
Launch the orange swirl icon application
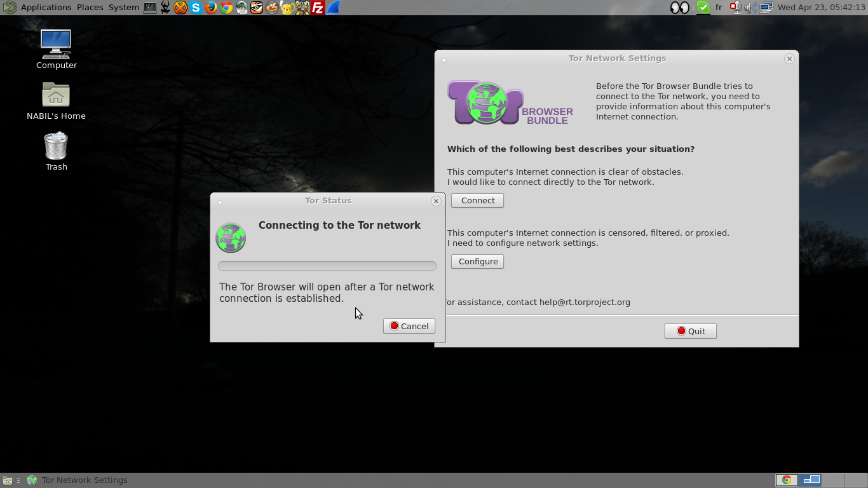pyautogui.click(x=272, y=8)
